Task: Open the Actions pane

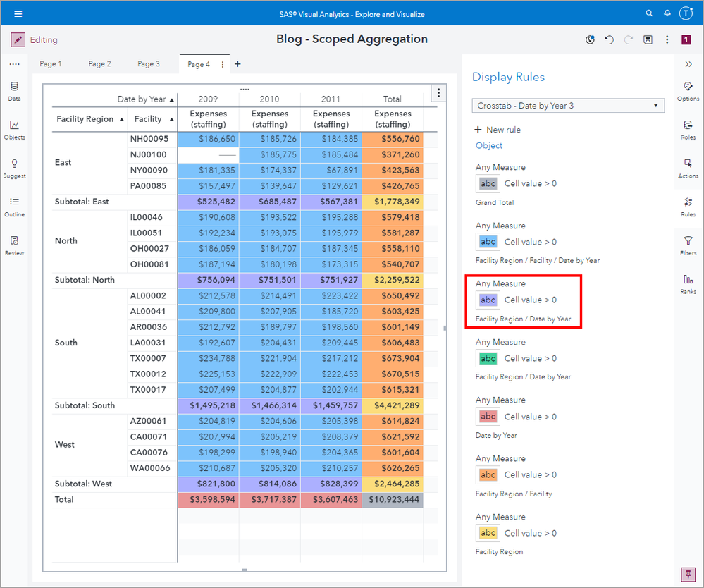Action: 688,168
